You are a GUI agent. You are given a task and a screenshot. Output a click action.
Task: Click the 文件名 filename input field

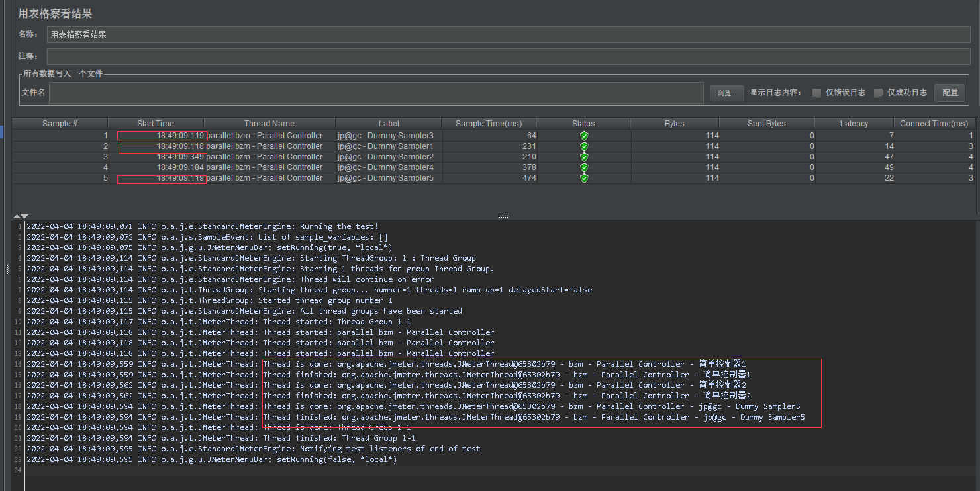(376, 93)
